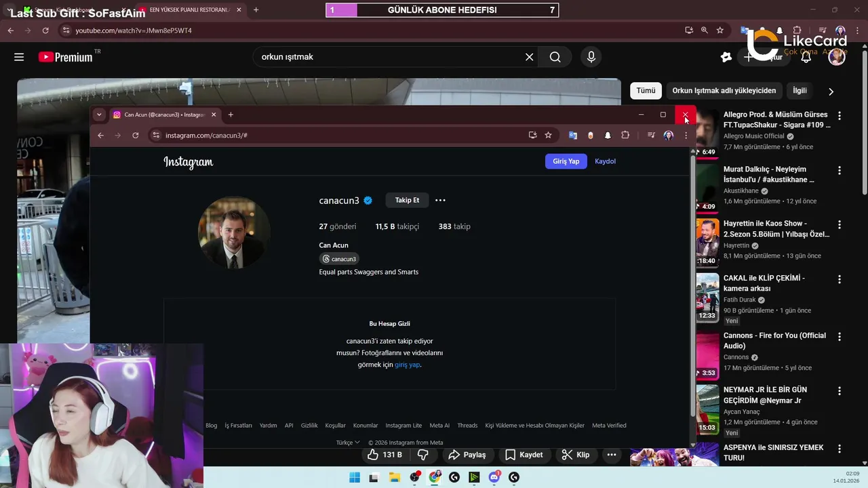Click the Kaydet save button

[x=524, y=455]
